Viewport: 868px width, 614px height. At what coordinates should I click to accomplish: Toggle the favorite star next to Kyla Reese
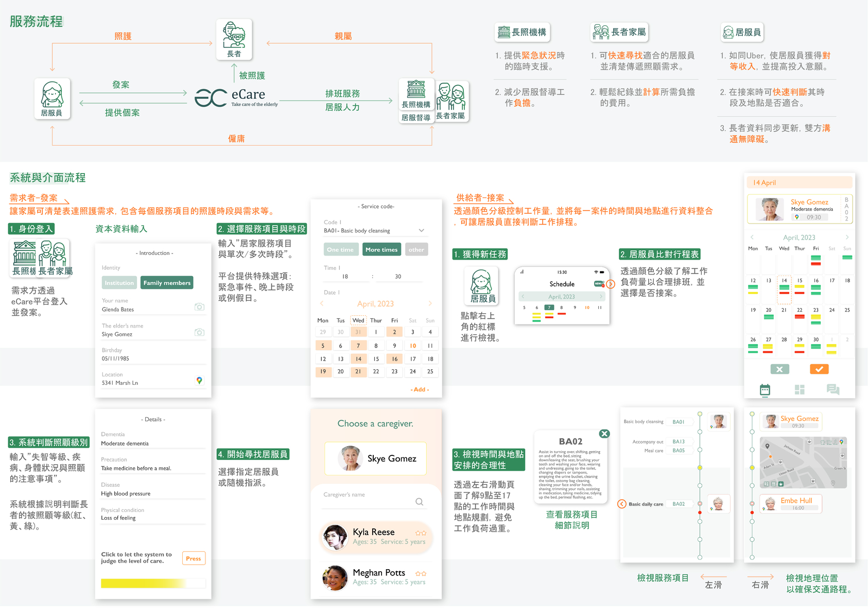click(x=421, y=533)
